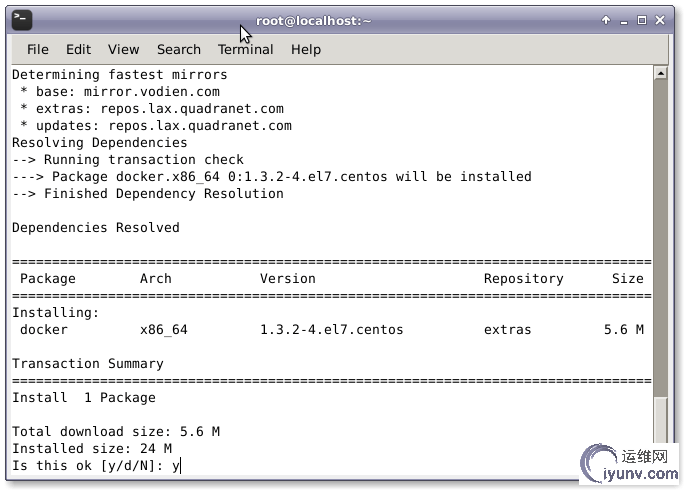The image size is (684, 490).
Task: Click 'x86_64' arch value in table
Action: pos(164,330)
